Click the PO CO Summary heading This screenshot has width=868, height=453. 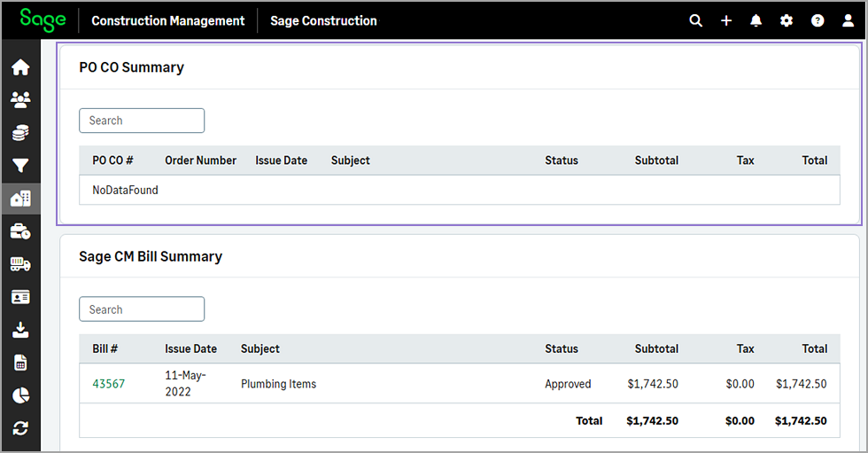pos(131,67)
